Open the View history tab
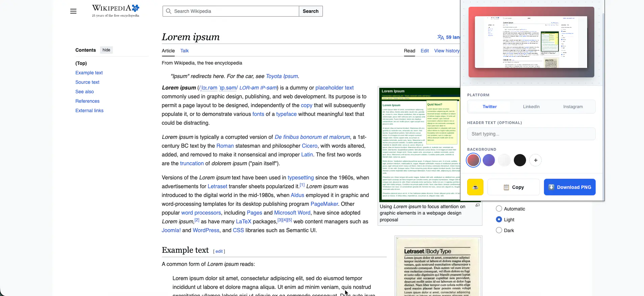 coord(447,51)
